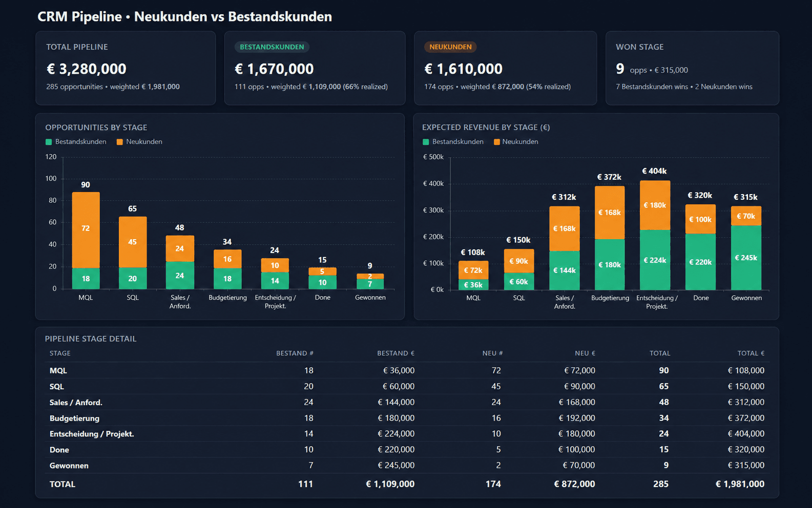The width and height of the screenshot is (812, 508).
Task: Click the € 72k orange MQL revenue segment
Action: click(473, 270)
